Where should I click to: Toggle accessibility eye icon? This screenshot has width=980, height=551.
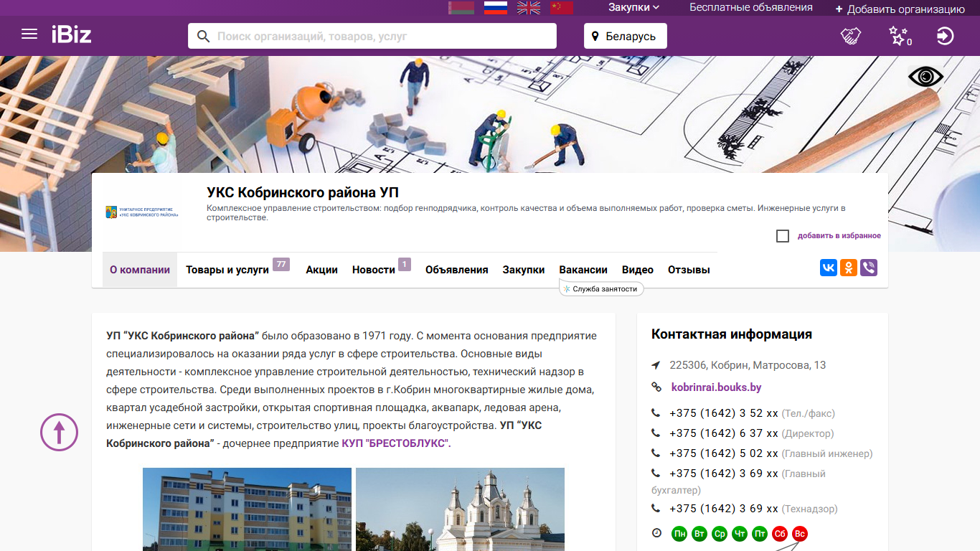(x=925, y=76)
